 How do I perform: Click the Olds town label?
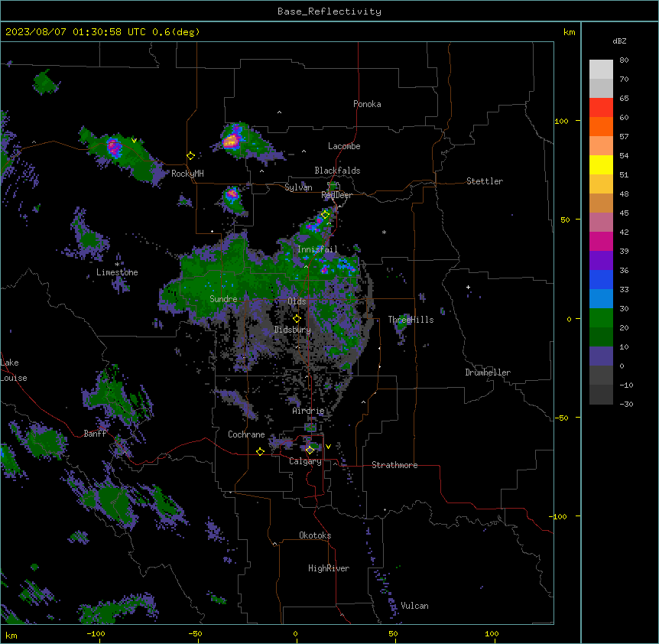click(x=297, y=301)
